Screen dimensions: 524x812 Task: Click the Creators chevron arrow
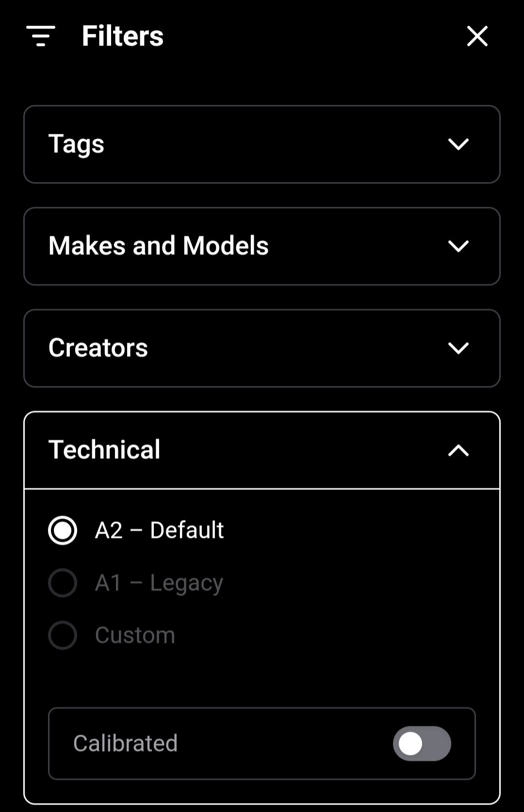pos(458,348)
